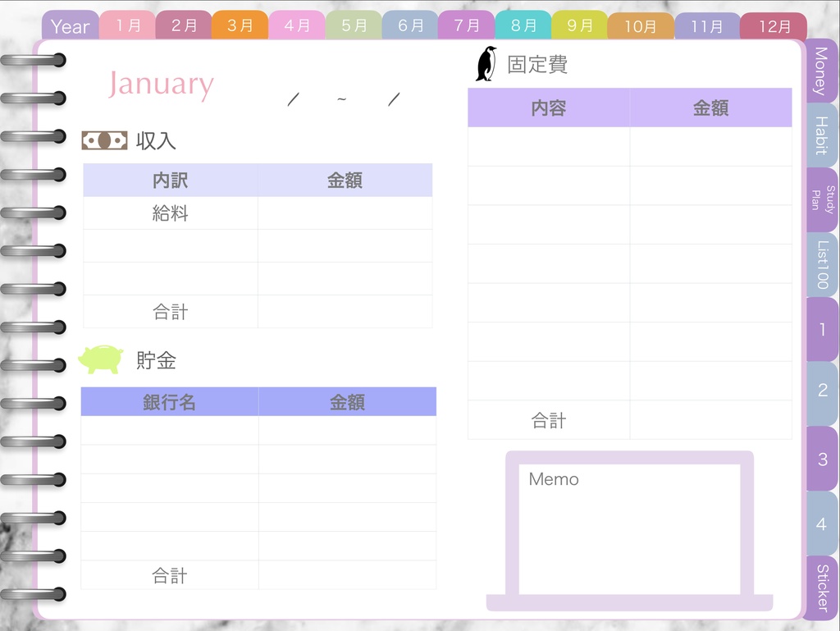Click the amount cell beside 給料
This screenshot has height=631, width=840.
(x=345, y=213)
